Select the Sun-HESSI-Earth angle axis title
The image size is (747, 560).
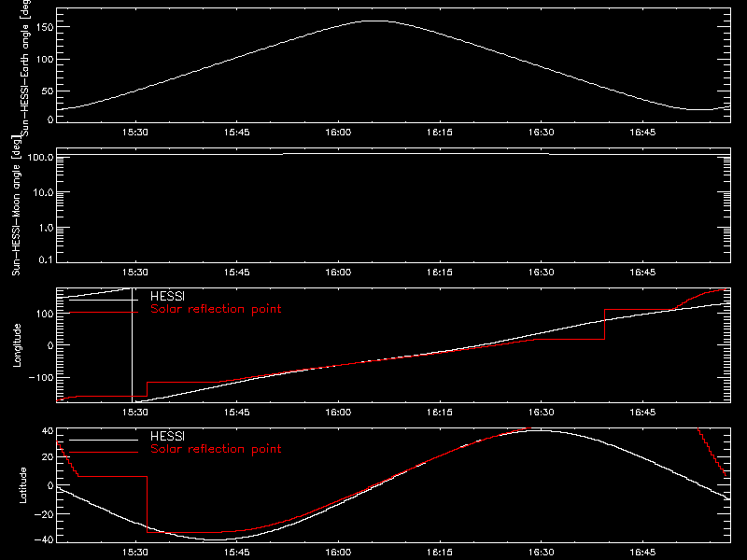click(25, 68)
